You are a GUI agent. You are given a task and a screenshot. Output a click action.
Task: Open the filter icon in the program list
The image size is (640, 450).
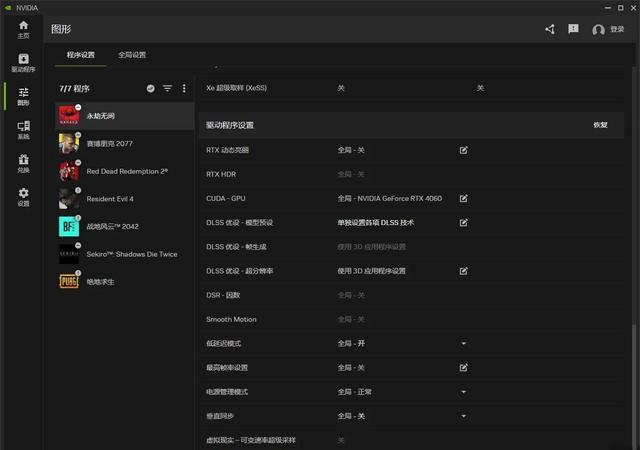[167, 88]
